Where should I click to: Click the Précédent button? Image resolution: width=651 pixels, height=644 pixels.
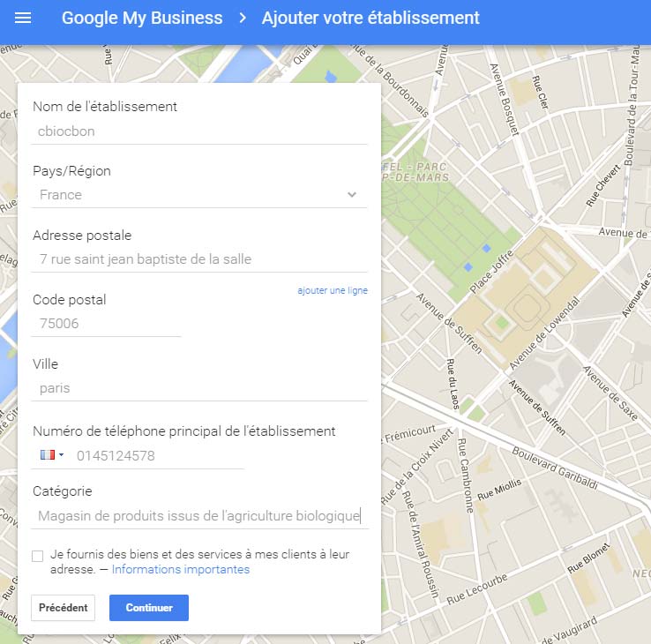(x=64, y=608)
